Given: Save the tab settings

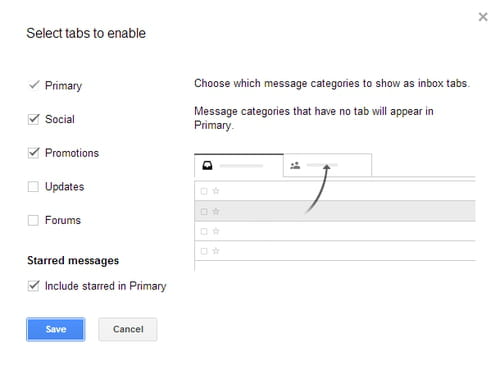Looking at the screenshot, I should [56, 329].
